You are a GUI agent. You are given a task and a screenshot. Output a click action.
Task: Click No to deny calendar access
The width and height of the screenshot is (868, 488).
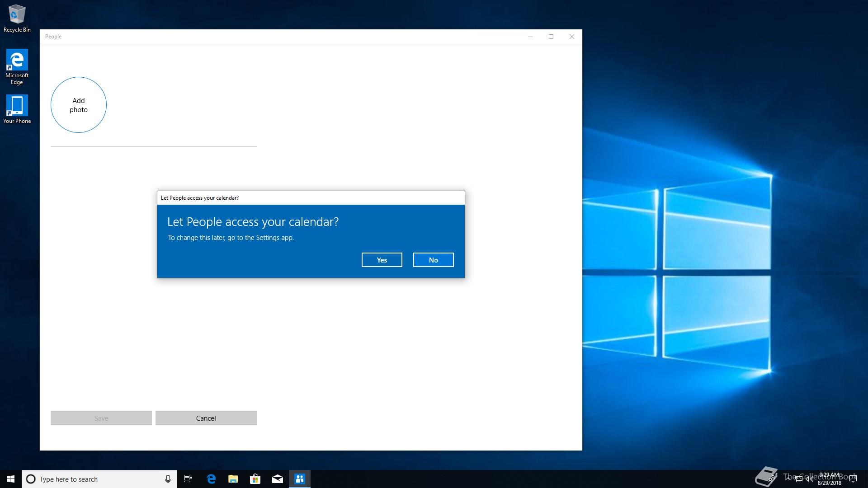[x=433, y=260]
